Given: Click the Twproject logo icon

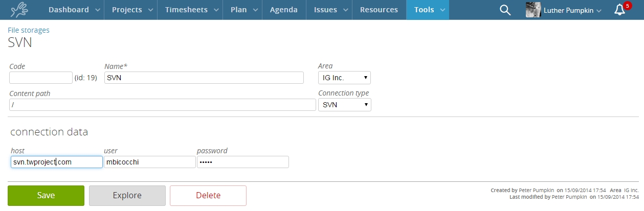Looking at the screenshot, I should (x=21, y=10).
